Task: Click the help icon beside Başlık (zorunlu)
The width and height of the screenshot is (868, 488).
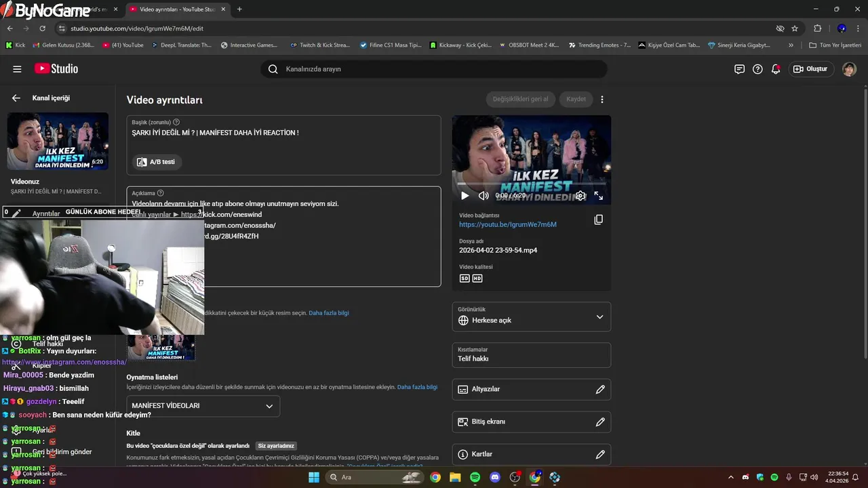Action: (x=176, y=122)
